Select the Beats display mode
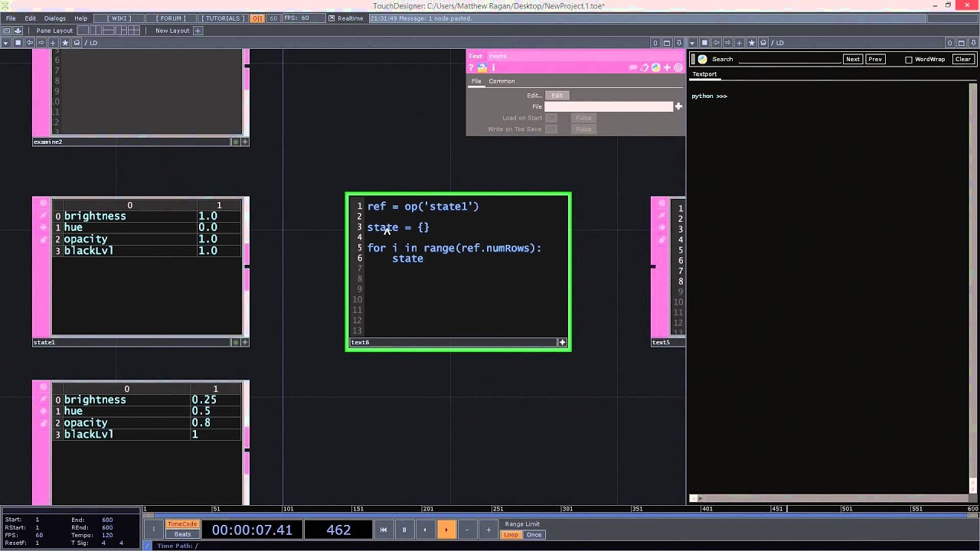This screenshot has height=551, width=980. [x=182, y=534]
